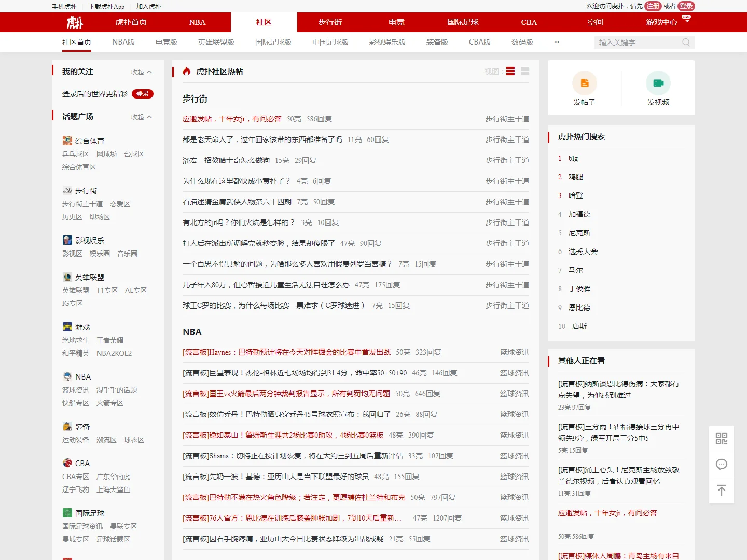Open the more boards ellipsis menu
Screen dimensions: 747x560
pos(557,42)
